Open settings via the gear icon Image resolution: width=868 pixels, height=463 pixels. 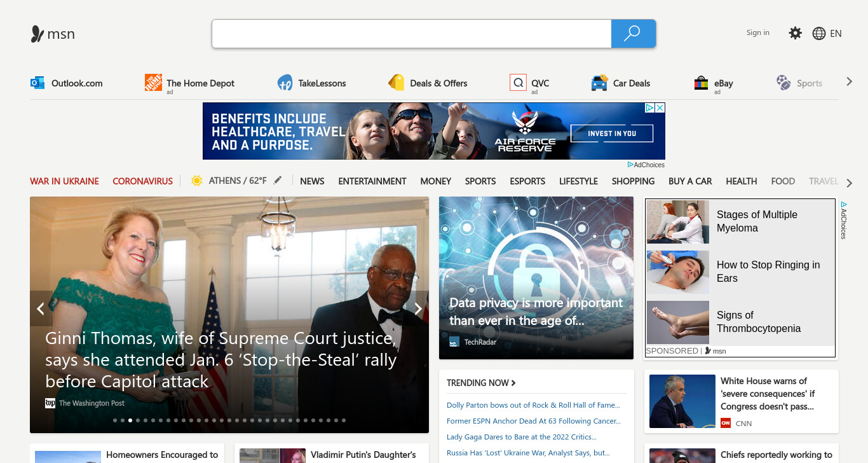(795, 33)
